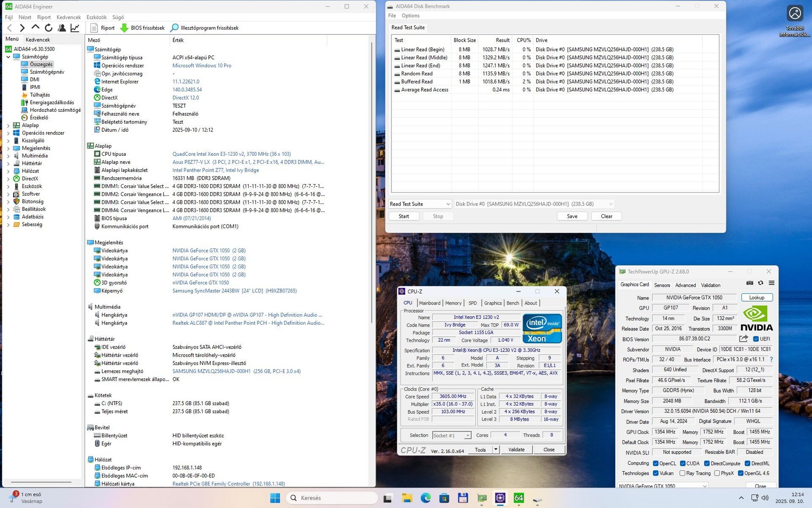The width and height of the screenshot is (812, 508).
Task: Open GPU-Z hamburger menu
Action: pos(772,283)
